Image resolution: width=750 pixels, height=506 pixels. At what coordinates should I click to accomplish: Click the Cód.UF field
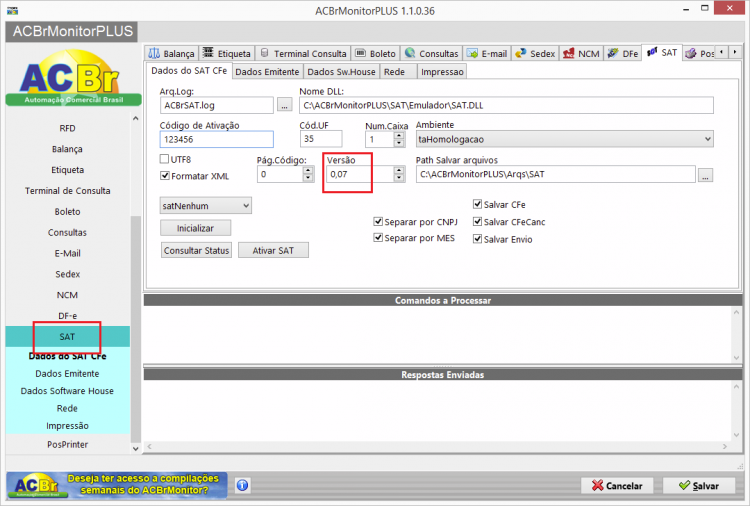pos(321,139)
